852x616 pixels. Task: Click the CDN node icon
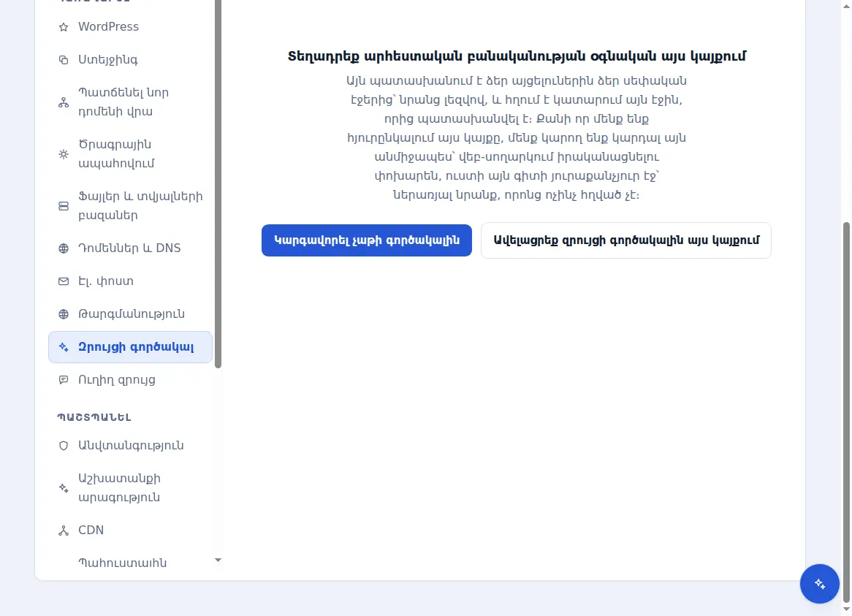[64, 531]
